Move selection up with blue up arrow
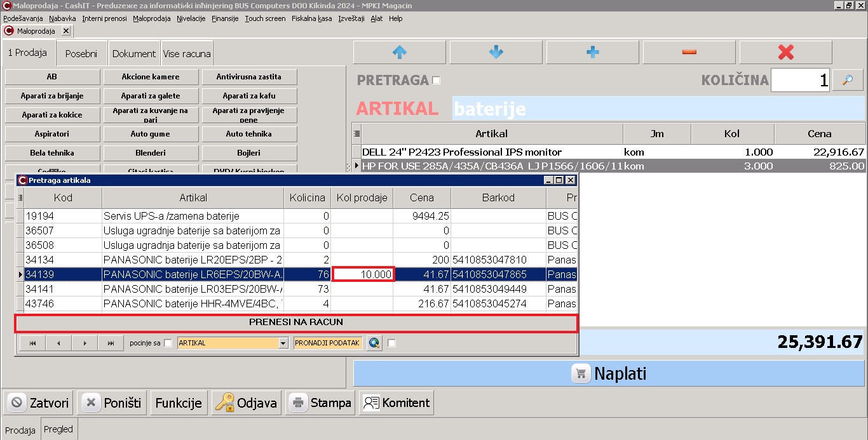This screenshot has width=868, height=440. 400,53
